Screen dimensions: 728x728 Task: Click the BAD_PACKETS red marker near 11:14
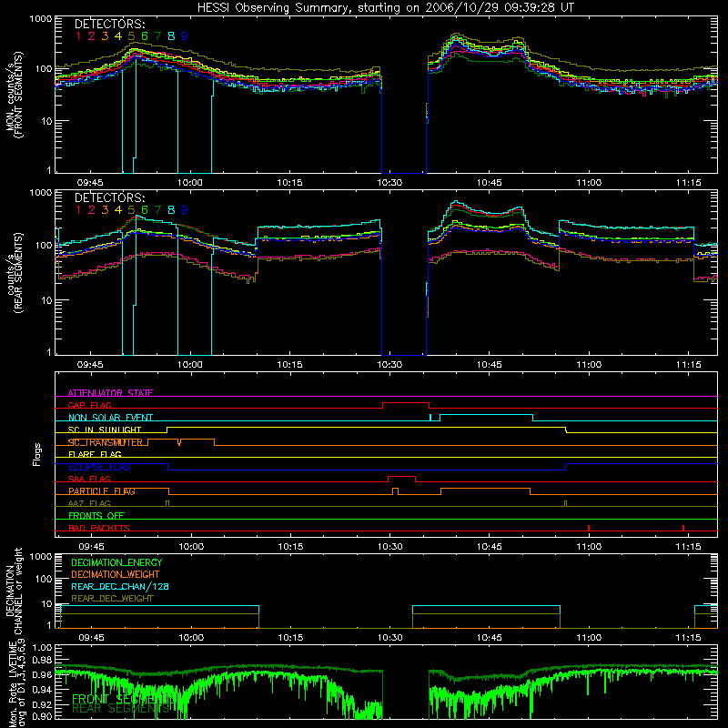pyautogui.click(x=683, y=528)
